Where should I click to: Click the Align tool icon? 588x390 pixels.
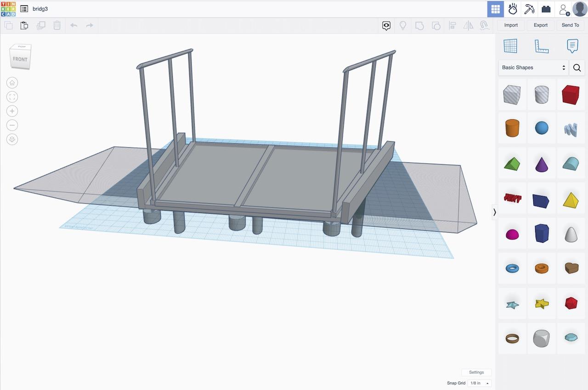[x=452, y=26]
